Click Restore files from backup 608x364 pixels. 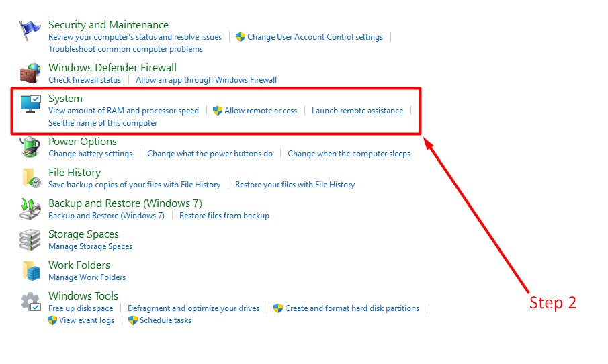(224, 216)
